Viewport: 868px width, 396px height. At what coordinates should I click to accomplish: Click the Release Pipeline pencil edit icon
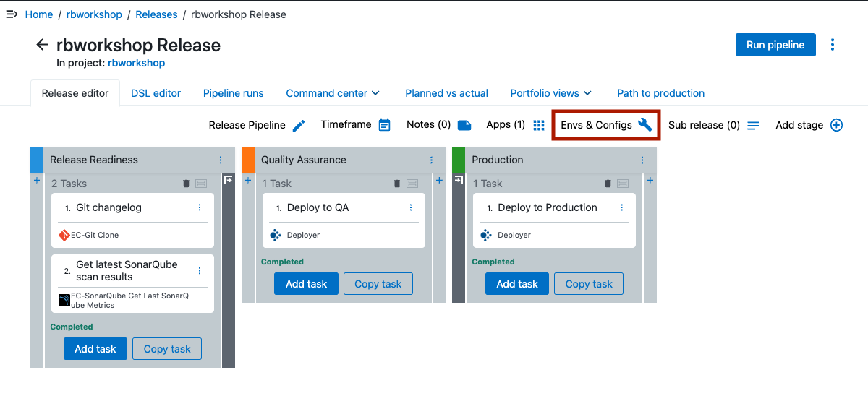click(x=299, y=126)
